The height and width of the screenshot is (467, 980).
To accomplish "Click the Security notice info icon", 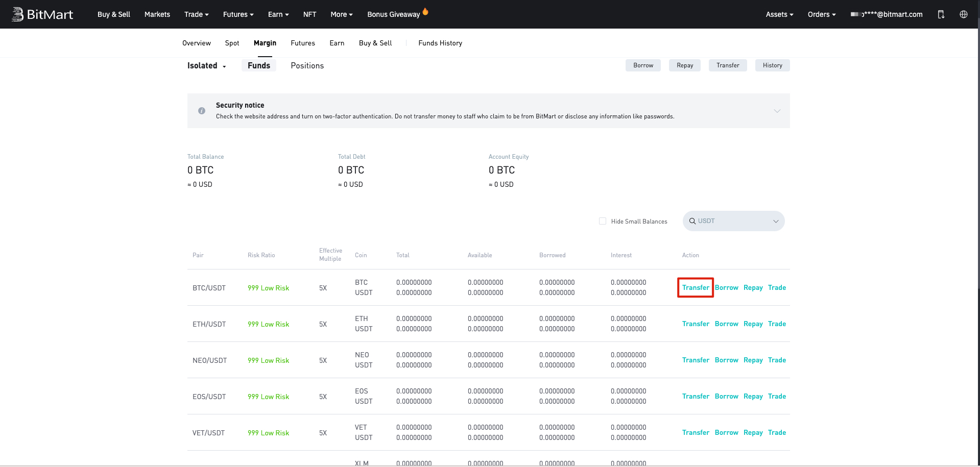I will (202, 111).
